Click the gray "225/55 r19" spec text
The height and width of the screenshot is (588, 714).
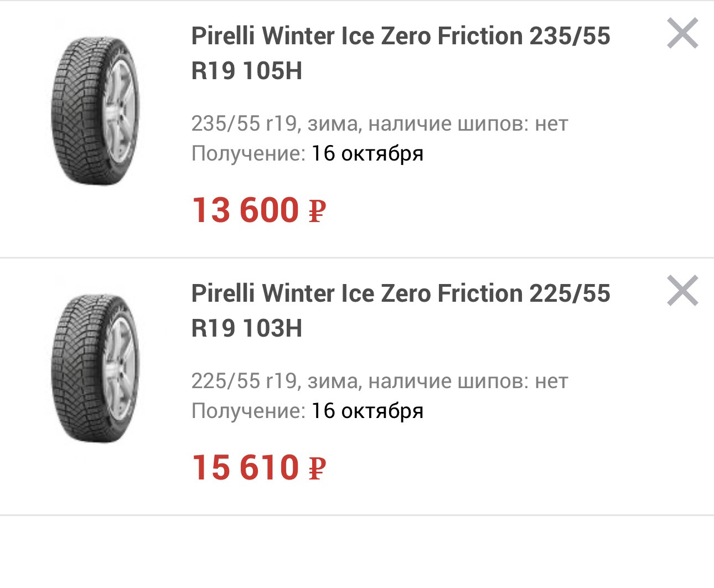(245, 381)
